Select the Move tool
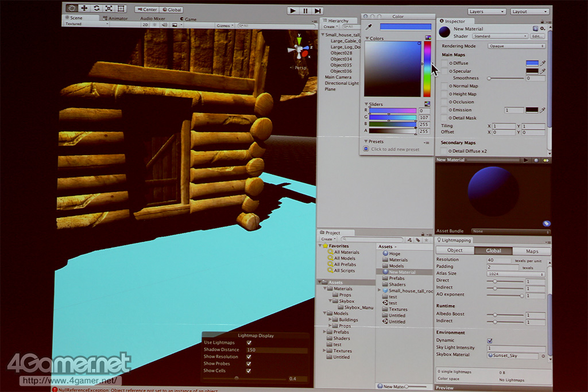The image size is (588, 392). [x=84, y=8]
